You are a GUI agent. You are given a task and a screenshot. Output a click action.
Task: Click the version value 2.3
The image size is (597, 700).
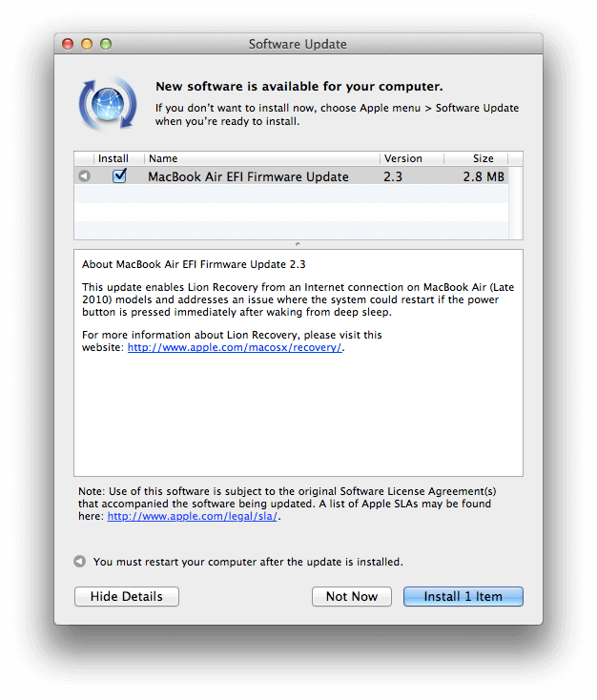(393, 176)
